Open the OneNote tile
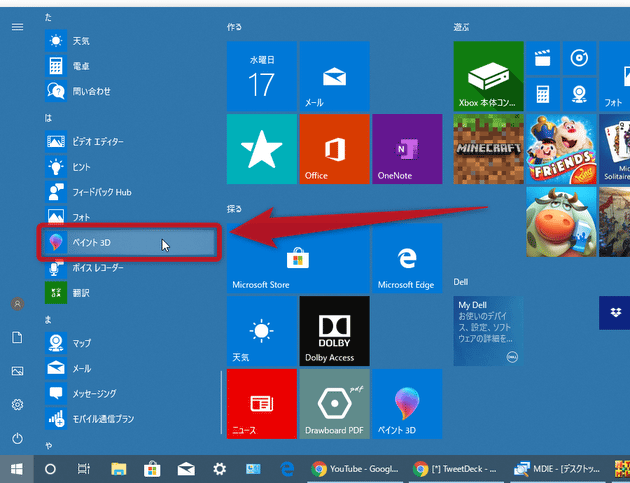The image size is (630, 483). point(407,149)
